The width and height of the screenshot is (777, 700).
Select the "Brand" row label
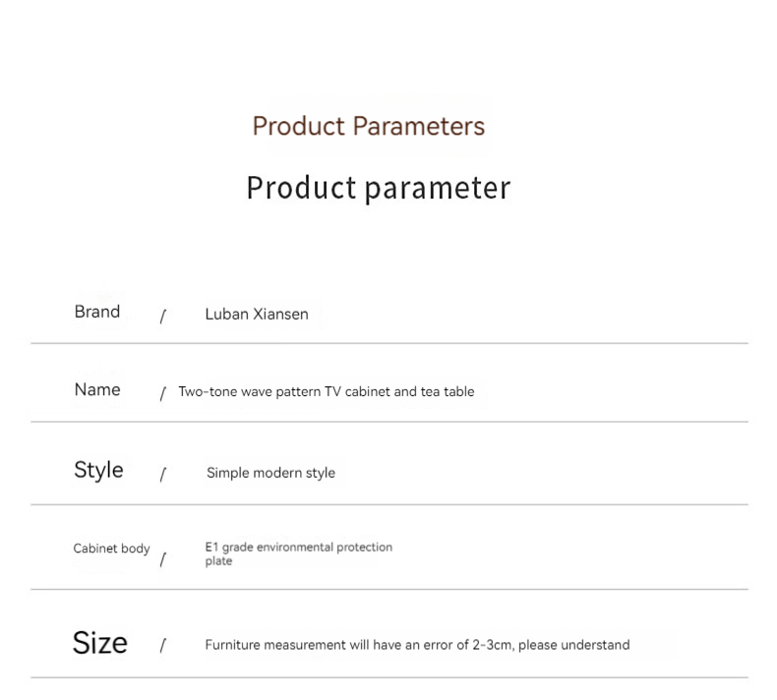[x=97, y=312]
